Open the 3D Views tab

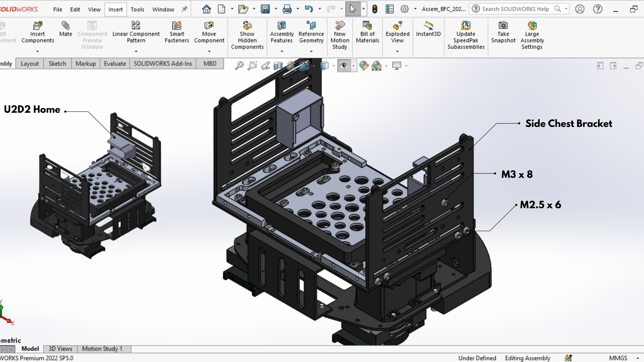pyautogui.click(x=60, y=349)
